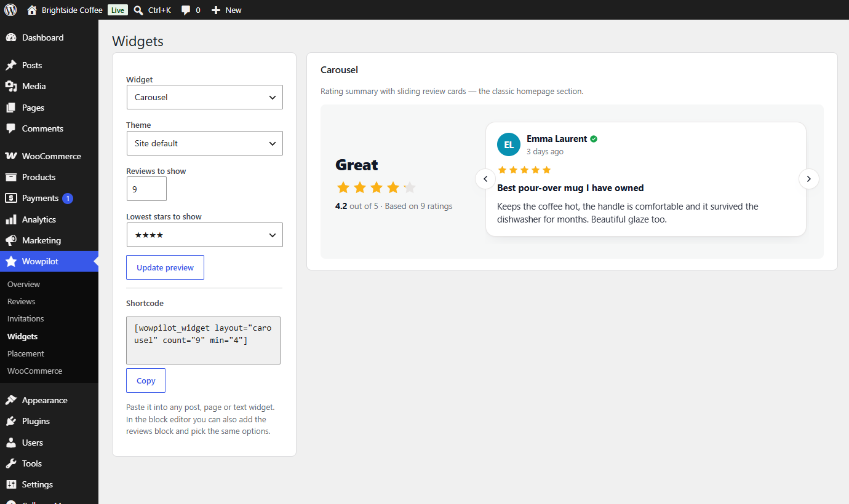This screenshot has height=504, width=849.
Task: Copy the shortcode with the Copy button
Action: 146,380
